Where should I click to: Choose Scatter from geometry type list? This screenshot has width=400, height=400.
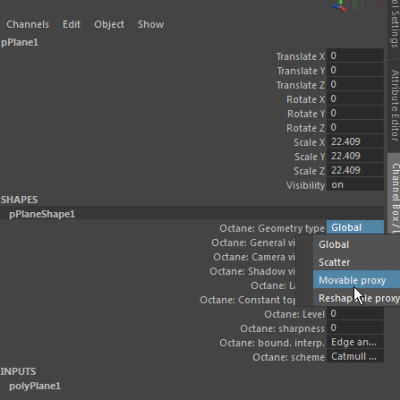click(x=356, y=262)
